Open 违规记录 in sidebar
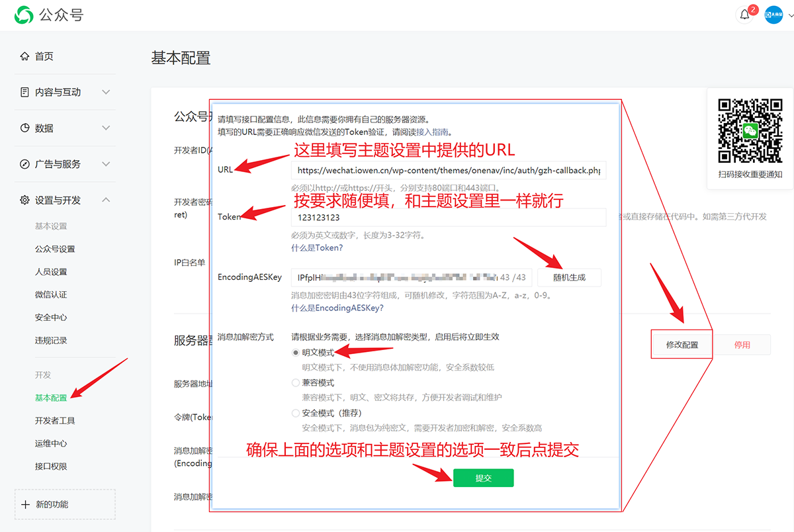Screen dimensions: 794x532 click(51, 340)
